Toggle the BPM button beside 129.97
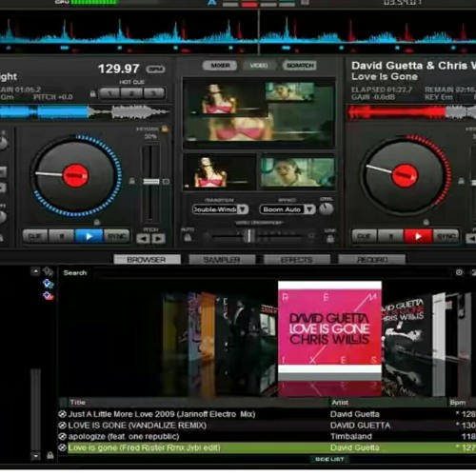The image size is (476, 476). click(x=155, y=69)
